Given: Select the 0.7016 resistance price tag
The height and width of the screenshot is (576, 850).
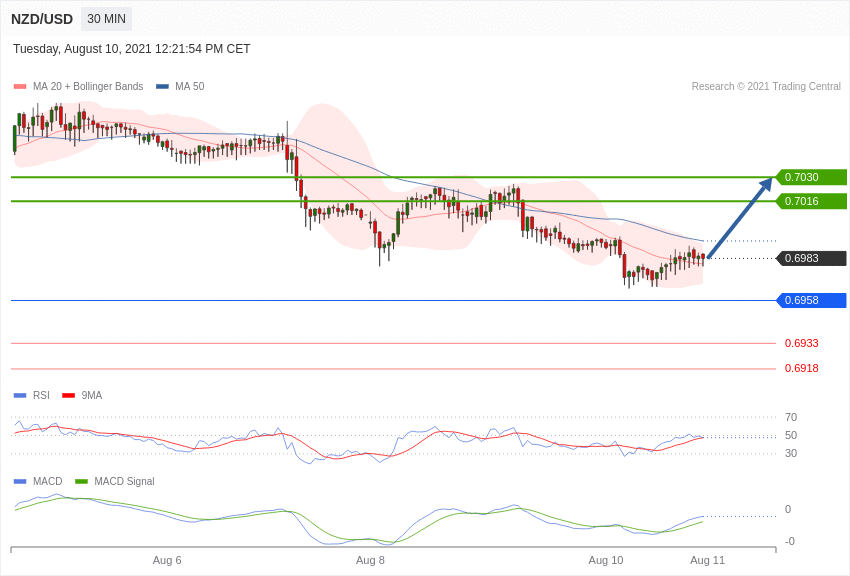Looking at the screenshot, I should tap(811, 201).
